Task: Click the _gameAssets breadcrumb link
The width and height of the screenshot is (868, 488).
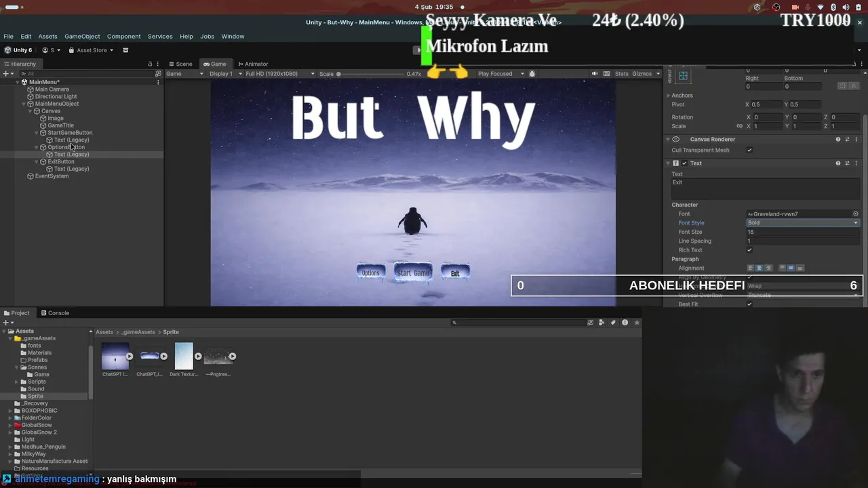Action: point(140,332)
